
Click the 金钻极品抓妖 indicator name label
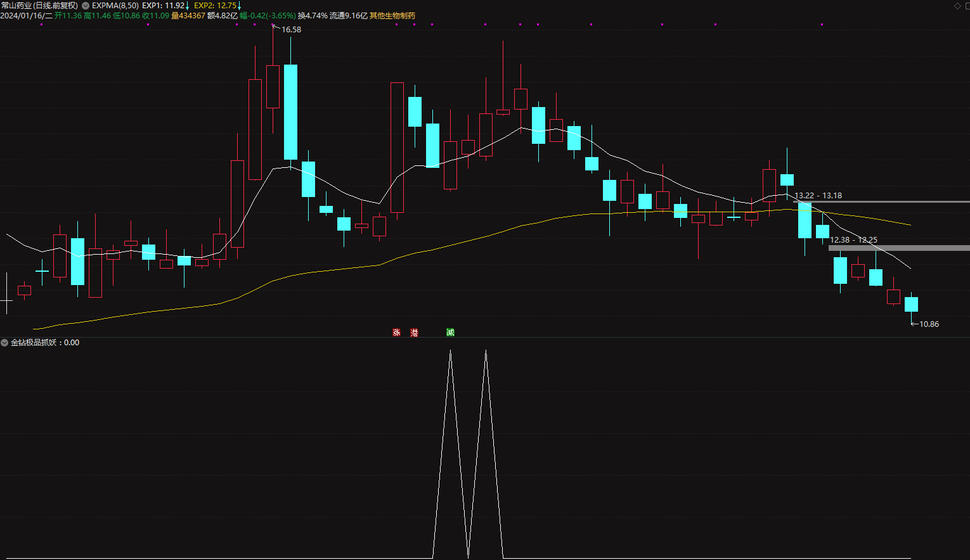click(x=35, y=343)
